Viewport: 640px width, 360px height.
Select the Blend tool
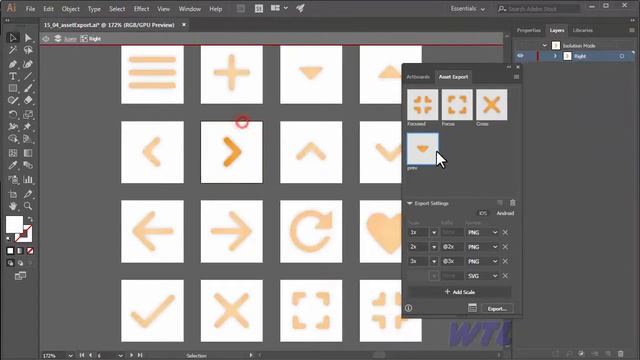tap(28, 165)
